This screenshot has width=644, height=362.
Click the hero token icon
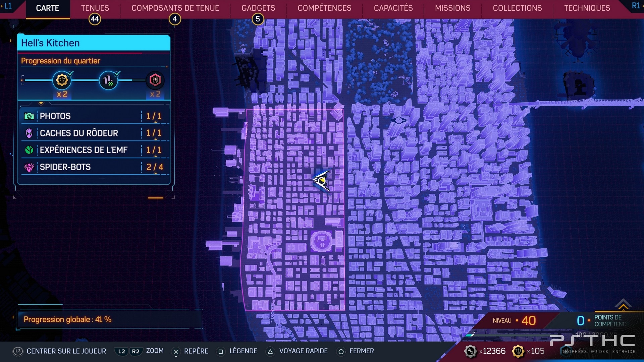coord(518,351)
